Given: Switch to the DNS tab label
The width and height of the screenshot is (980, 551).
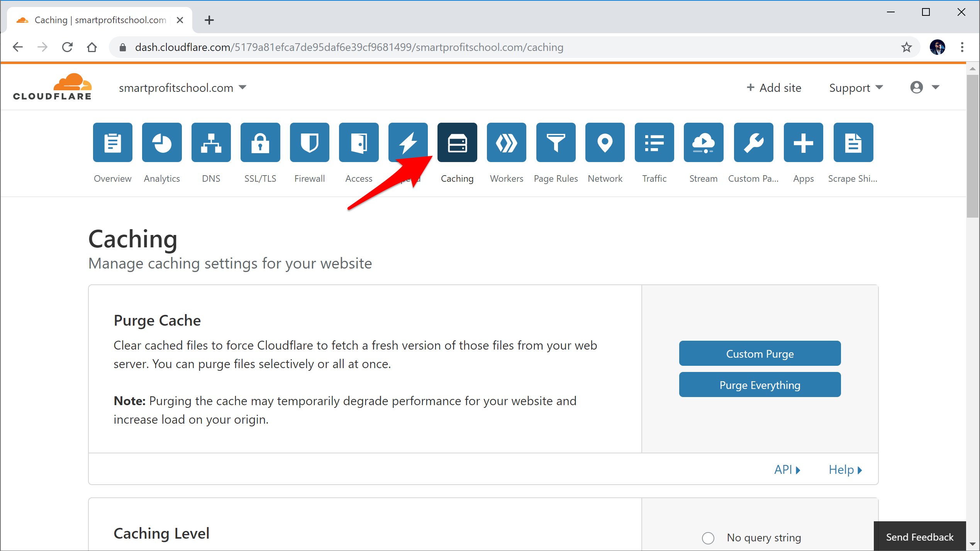Looking at the screenshot, I should [x=211, y=179].
